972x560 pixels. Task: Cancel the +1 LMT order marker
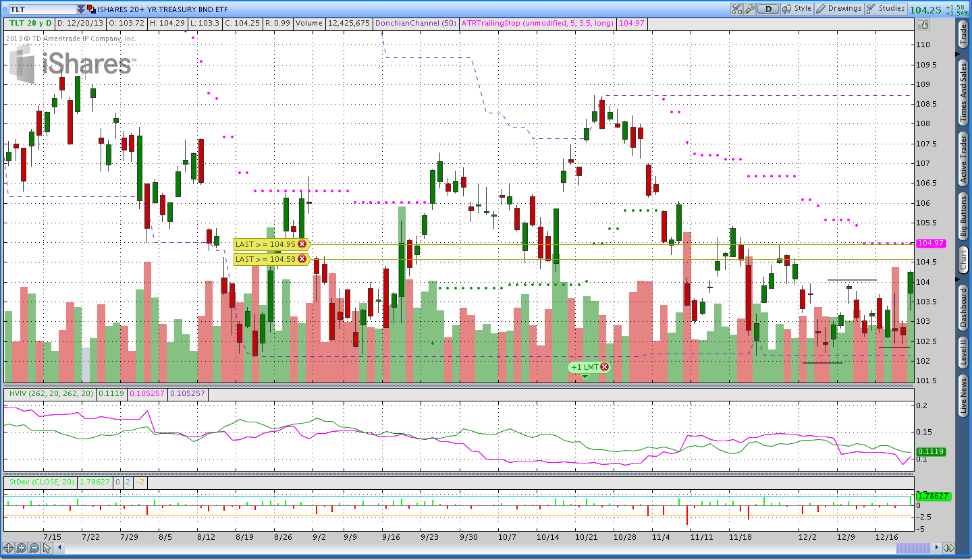604,367
